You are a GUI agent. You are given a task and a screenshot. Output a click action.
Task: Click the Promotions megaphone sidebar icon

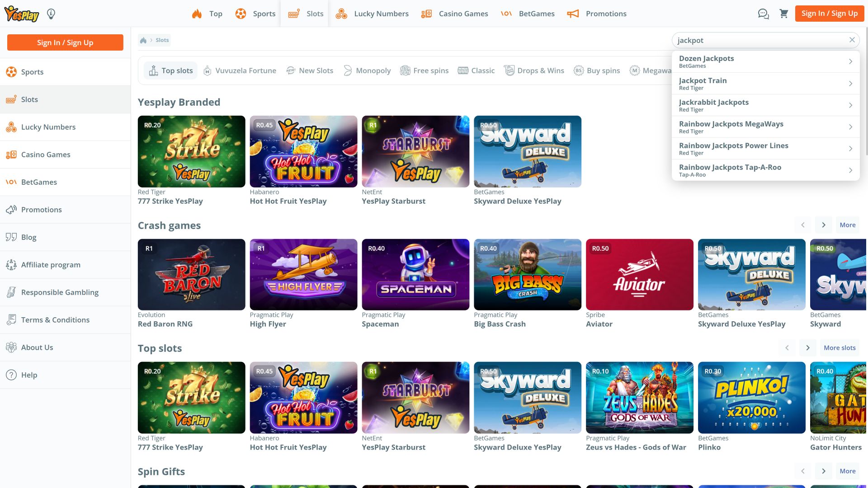coord(11,210)
